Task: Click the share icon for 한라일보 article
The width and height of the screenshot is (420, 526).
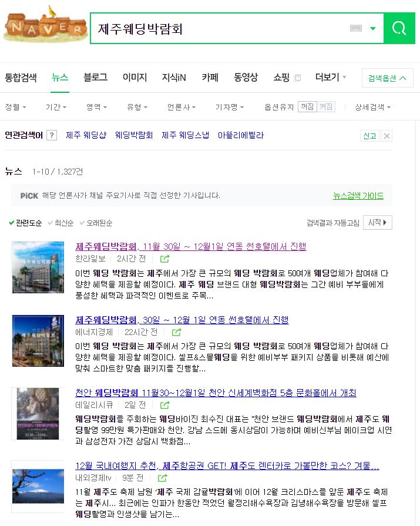Action: click(164, 259)
